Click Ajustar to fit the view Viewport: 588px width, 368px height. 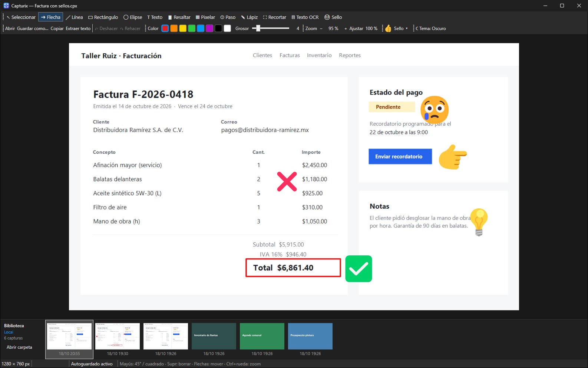coord(356,29)
